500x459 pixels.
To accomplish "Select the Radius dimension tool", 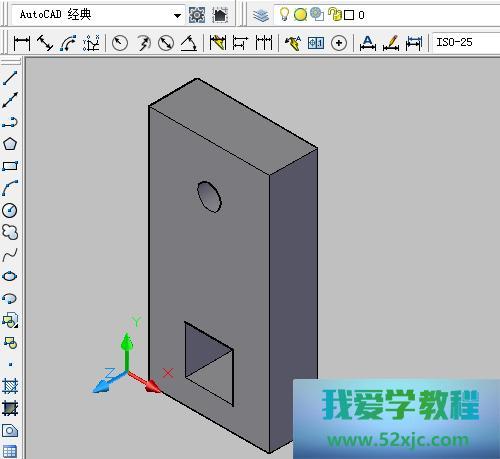I will (x=120, y=43).
